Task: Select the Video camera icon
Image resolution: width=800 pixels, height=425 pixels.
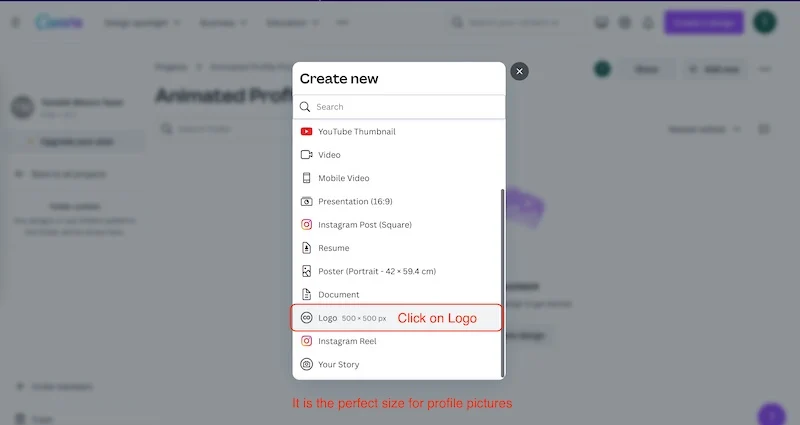Action: click(307, 155)
